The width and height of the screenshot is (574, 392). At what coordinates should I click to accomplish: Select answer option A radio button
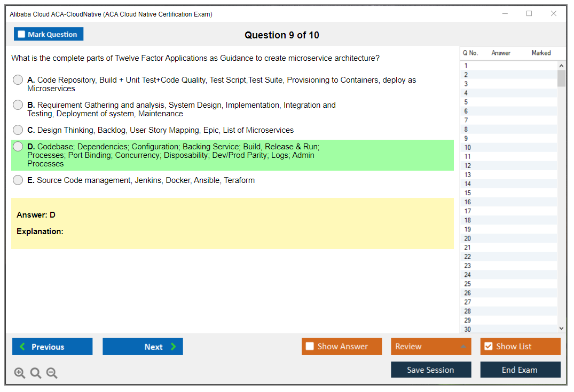click(18, 80)
